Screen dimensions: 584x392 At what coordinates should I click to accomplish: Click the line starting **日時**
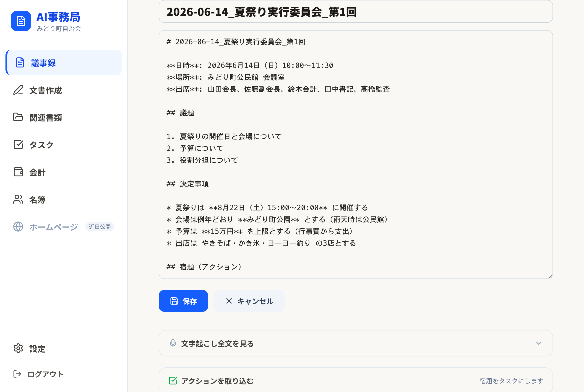tap(250, 65)
